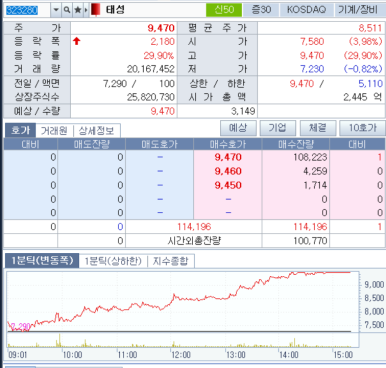The image size is (386, 368).
Task: Click the 매수호가 column header
Action: pos(228,144)
